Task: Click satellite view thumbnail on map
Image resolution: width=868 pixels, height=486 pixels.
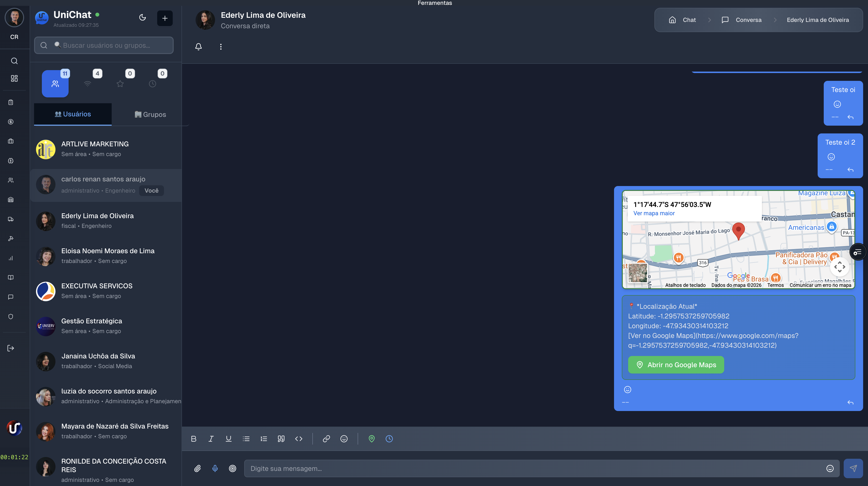Action: point(638,272)
